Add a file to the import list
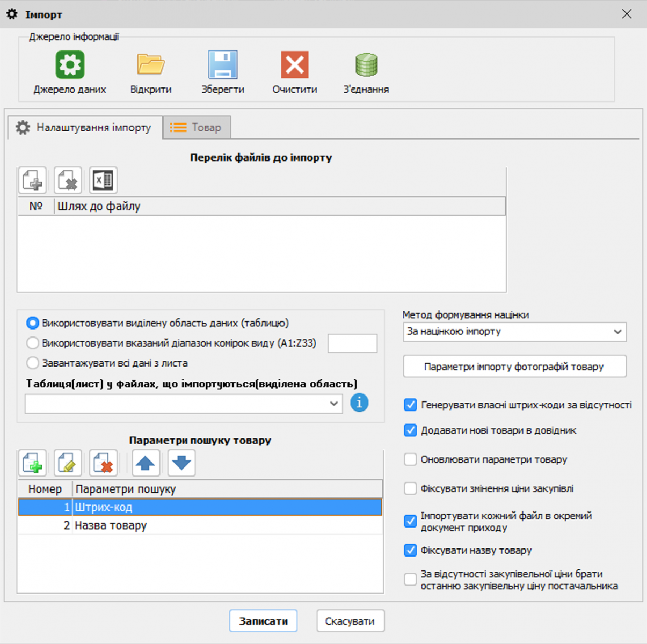 coord(32,180)
